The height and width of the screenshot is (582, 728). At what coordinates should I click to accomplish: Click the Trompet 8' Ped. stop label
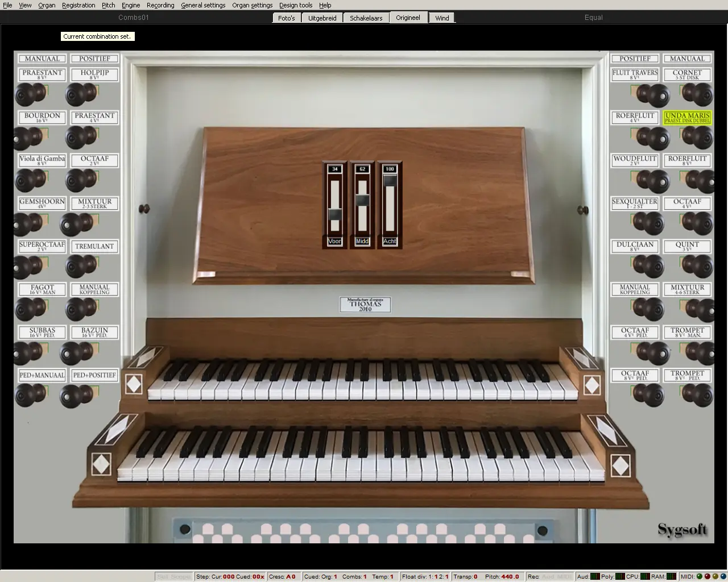point(687,375)
